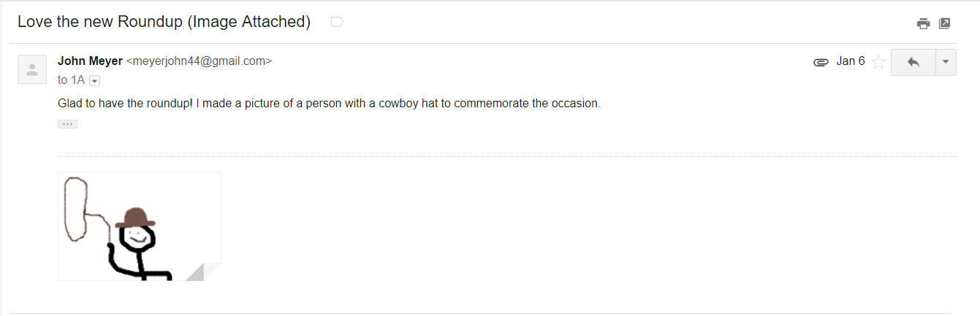Click the "to 1A" recipient text
Image resolution: width=980 pixels, height=316 pixels.
72,80
